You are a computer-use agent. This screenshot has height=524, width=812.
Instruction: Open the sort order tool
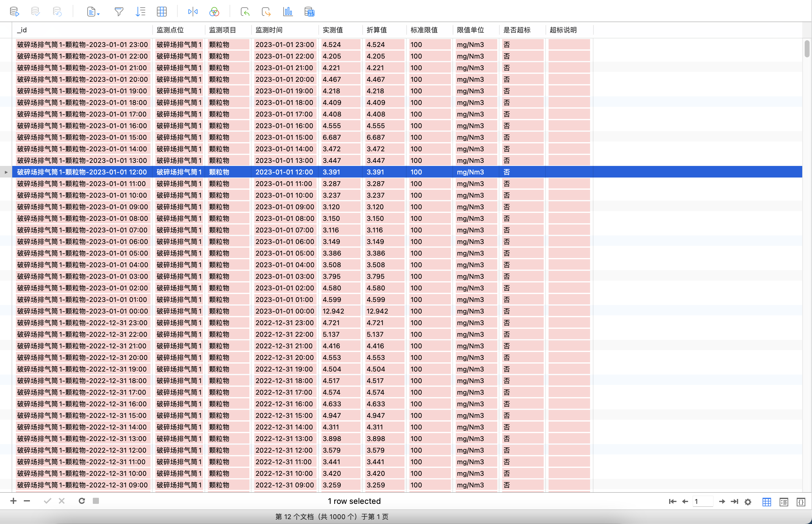[140, 12]
